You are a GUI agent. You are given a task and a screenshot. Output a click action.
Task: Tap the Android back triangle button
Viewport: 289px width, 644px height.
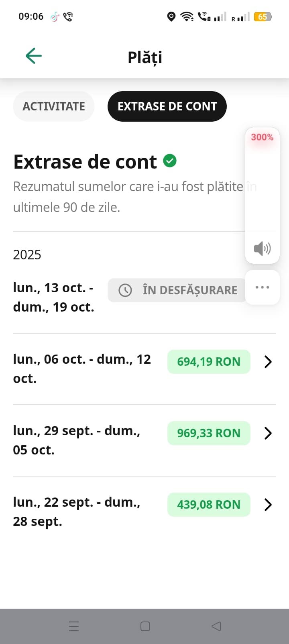coord(216,626)
